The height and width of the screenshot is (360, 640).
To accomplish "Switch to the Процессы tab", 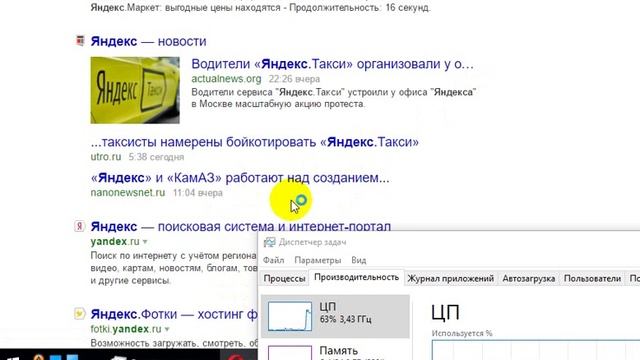I will [x=284, y=278].
